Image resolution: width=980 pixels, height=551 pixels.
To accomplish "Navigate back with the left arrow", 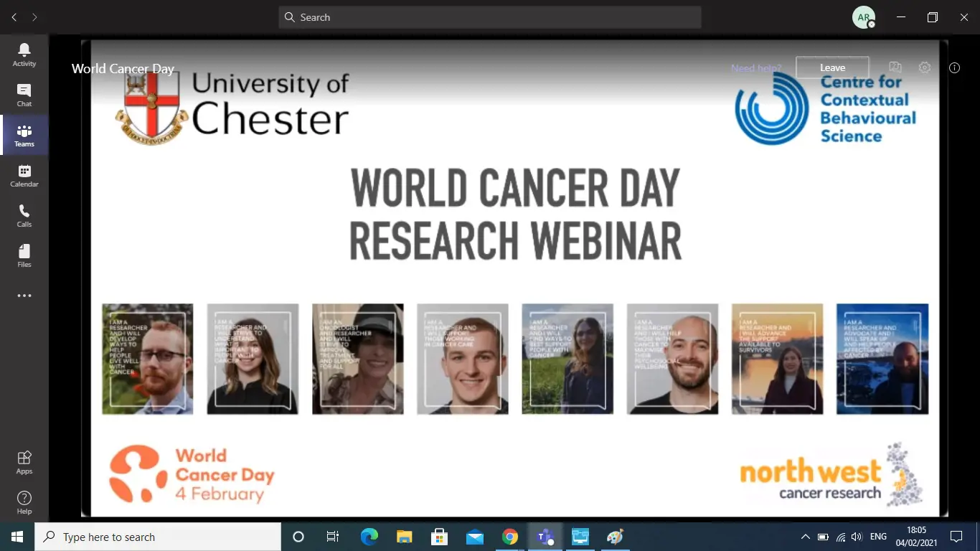I will pyautogui.click(x=14, y=17).
